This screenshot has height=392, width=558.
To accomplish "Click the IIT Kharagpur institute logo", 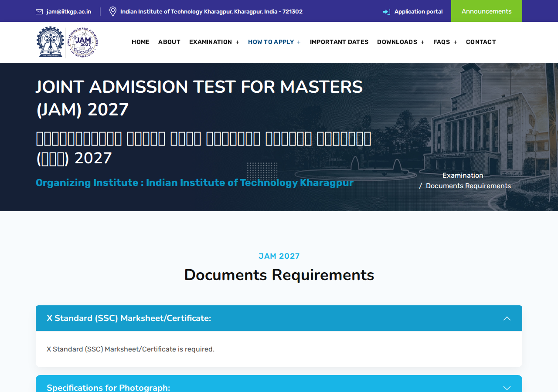I will (50, 42).
